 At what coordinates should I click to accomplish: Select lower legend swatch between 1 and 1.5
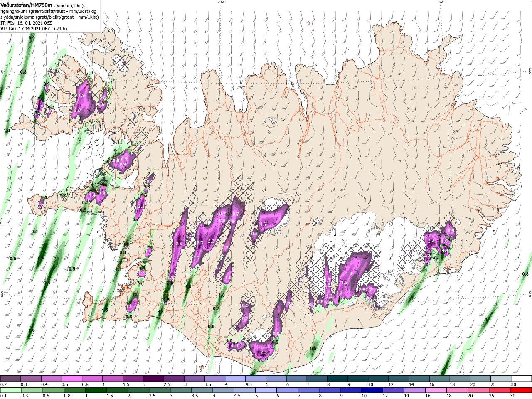[96, 390]
